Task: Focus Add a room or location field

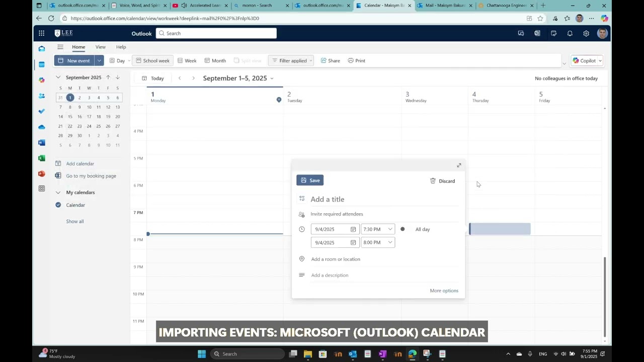Action: pyautogui.click(x=384, y=259)
